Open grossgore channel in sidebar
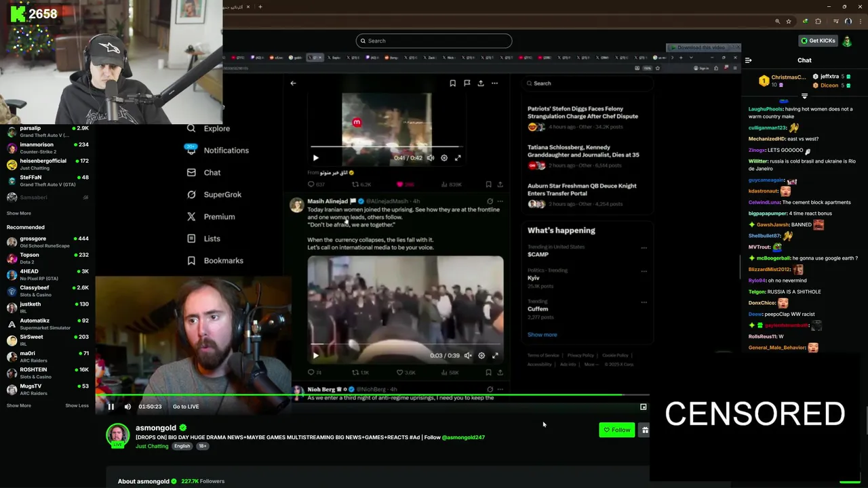Image resolution: width=868 pixels, height=488 pixels. 47,241
